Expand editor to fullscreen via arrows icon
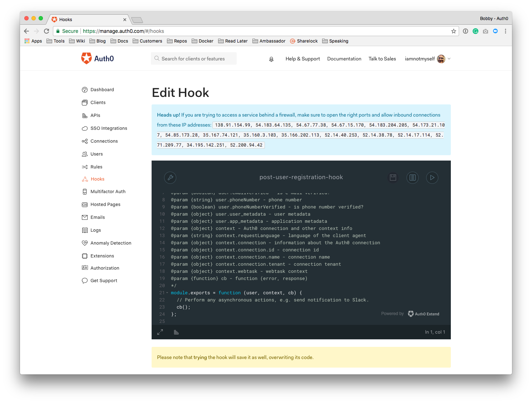 click(x=160, y=332)
